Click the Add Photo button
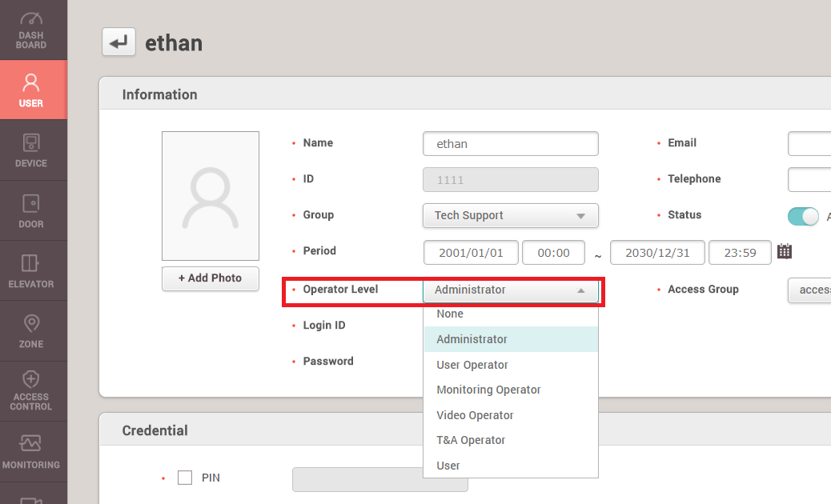The width and height of the screenshot is (831, 504). [x=211, y=278]
